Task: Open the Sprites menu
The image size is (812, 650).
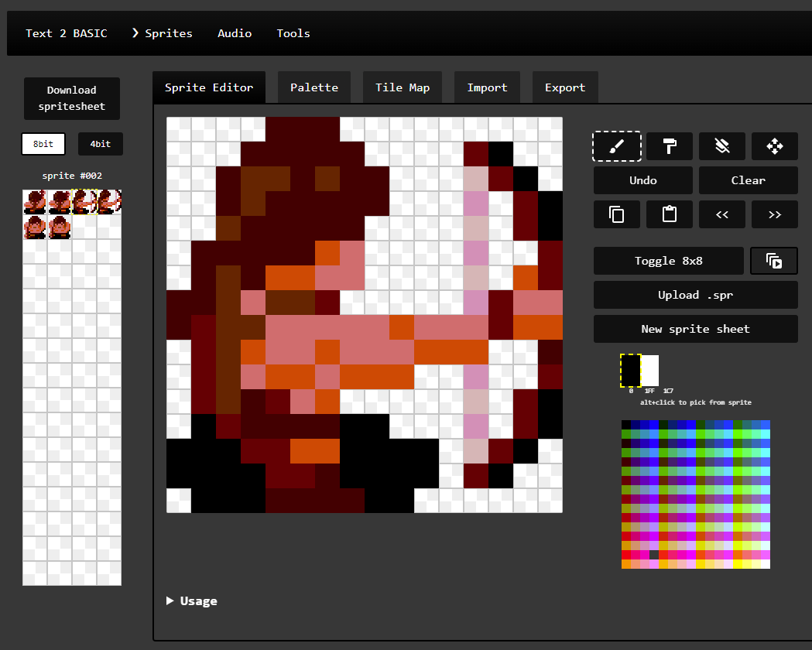Action: (163, 33)
